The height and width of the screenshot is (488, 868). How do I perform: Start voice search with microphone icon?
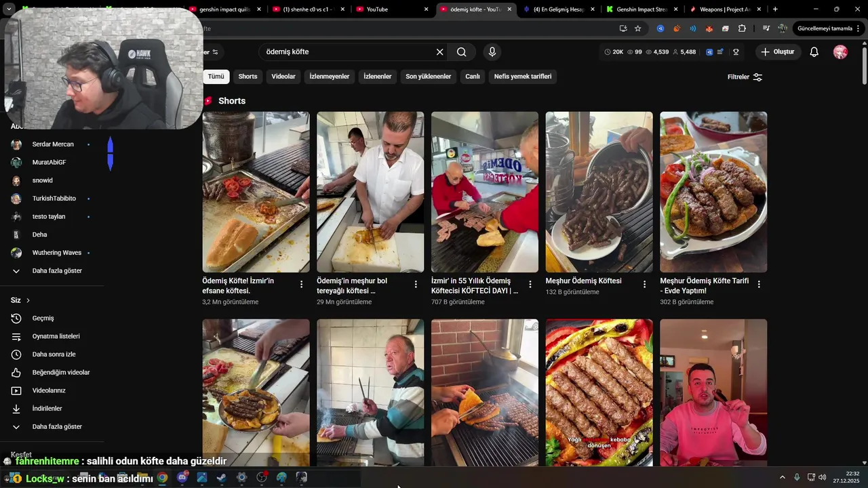coord(492,52)
